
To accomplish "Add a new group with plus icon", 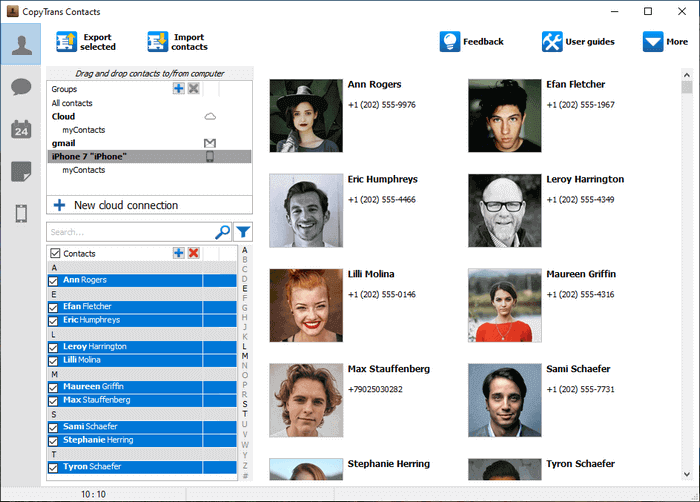I will (179, 88).
